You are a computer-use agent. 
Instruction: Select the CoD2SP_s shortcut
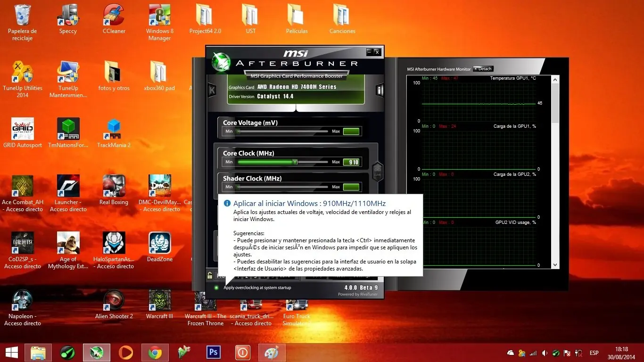click(23, 251)
